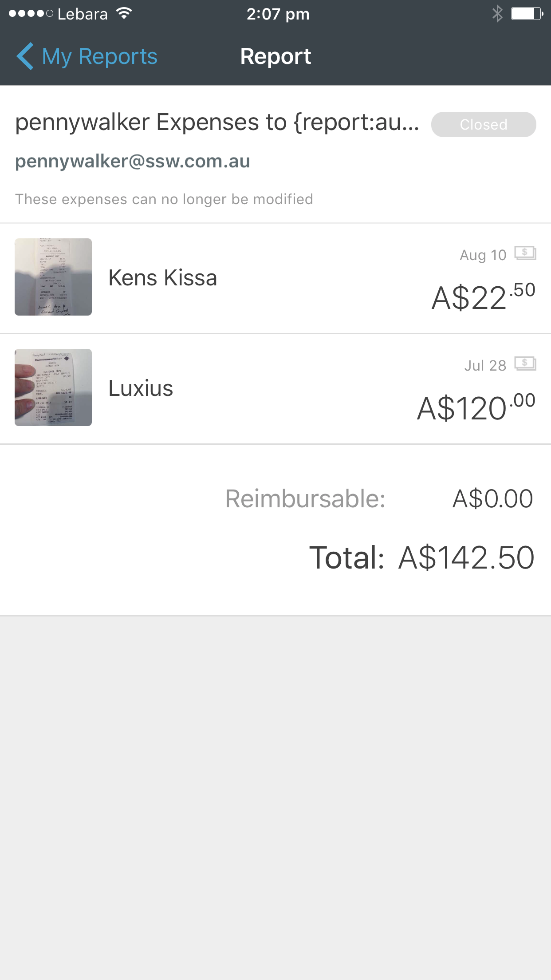This screenshot has width=551, height=980.
Task: Open the Luxius expense entry
Action: 141,388
